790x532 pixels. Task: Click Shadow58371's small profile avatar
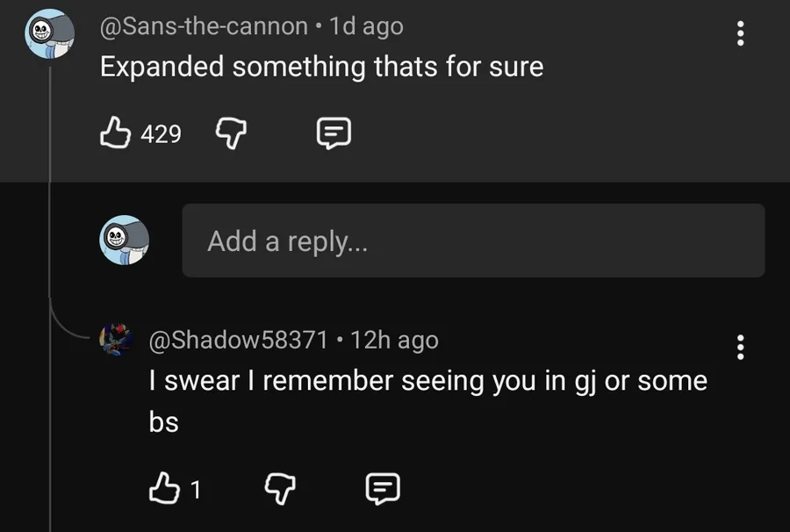tap(115, 339)
